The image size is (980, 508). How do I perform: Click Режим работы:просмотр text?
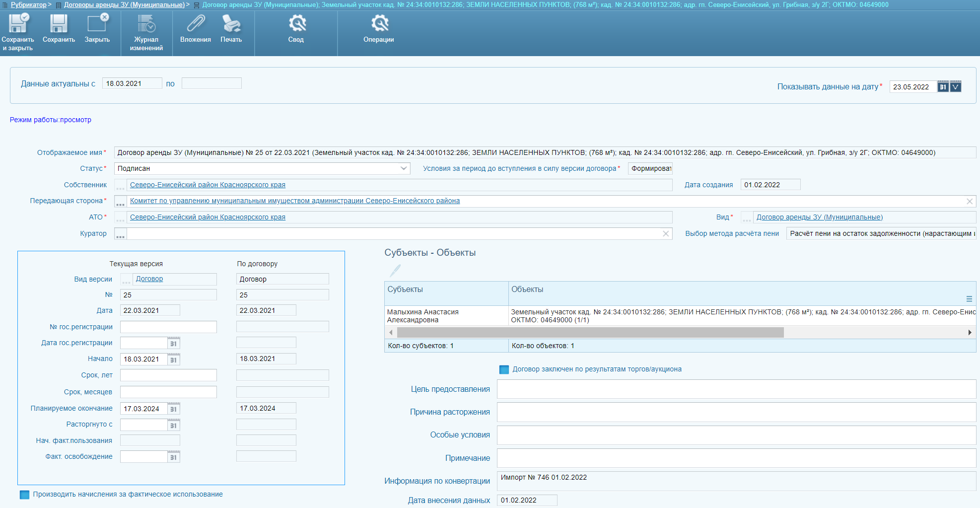pos(51,120)
